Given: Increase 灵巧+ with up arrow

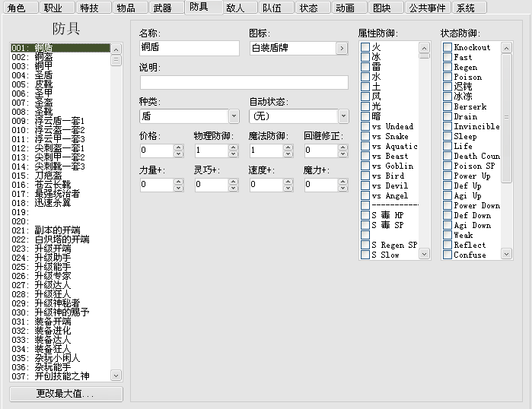Looking at the screenshot, I should tap(233, 182).
